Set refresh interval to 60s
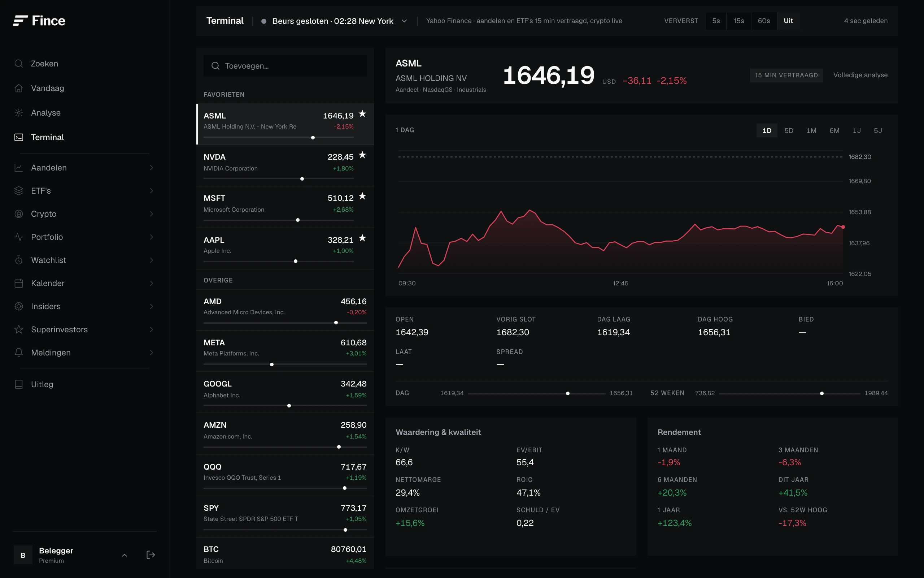Screen dimensions: 924x578 764,21
